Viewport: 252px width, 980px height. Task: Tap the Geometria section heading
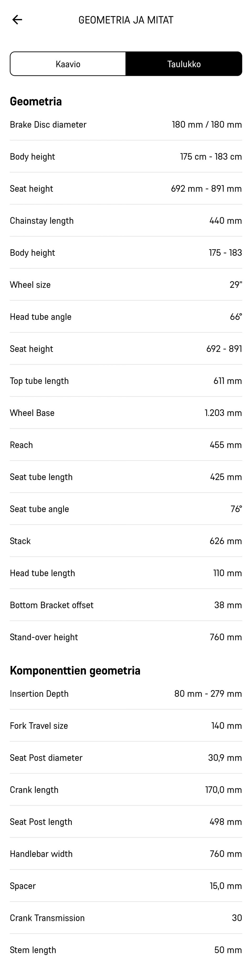tap(36, 101)
